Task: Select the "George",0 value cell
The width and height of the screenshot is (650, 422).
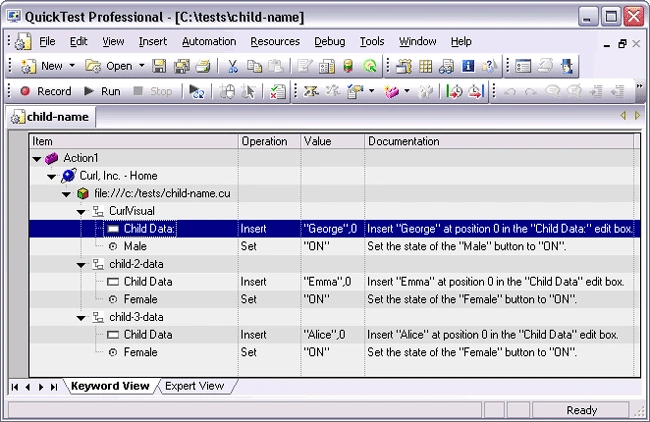Action: pos(330,229)
